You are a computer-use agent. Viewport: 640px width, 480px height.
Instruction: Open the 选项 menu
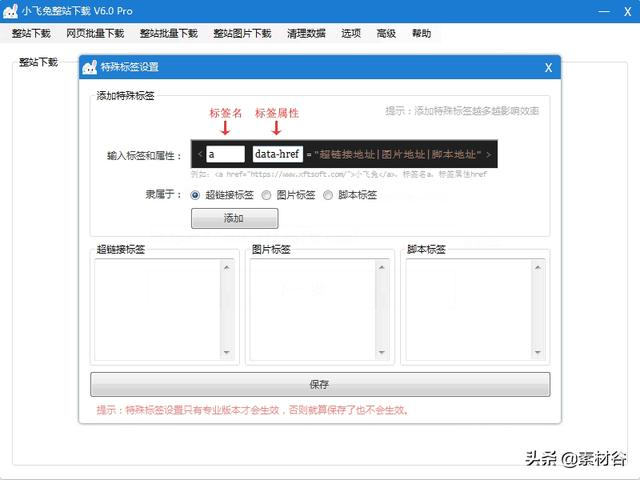(x=351, y=33)
